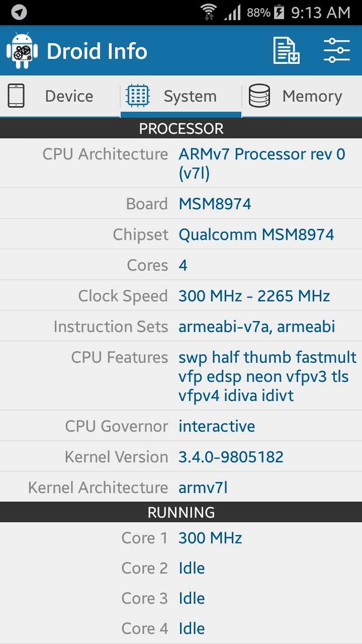Tap the CPU Features list entry

pyautogui.click(x=181, y=376)
